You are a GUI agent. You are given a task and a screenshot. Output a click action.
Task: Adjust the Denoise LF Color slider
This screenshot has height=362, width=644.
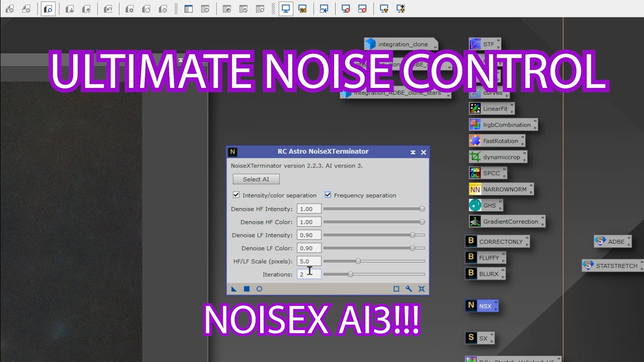click(374, 248)
